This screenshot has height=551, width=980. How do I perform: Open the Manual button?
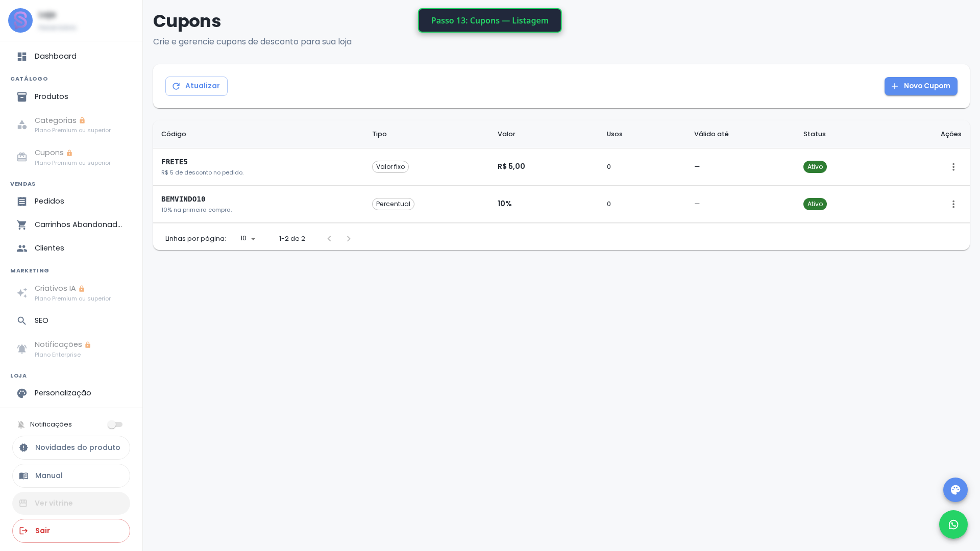coord(71,475)
